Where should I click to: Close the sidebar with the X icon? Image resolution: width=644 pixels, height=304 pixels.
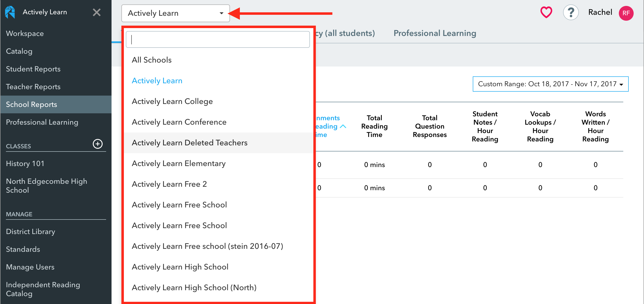coord(96,12)
